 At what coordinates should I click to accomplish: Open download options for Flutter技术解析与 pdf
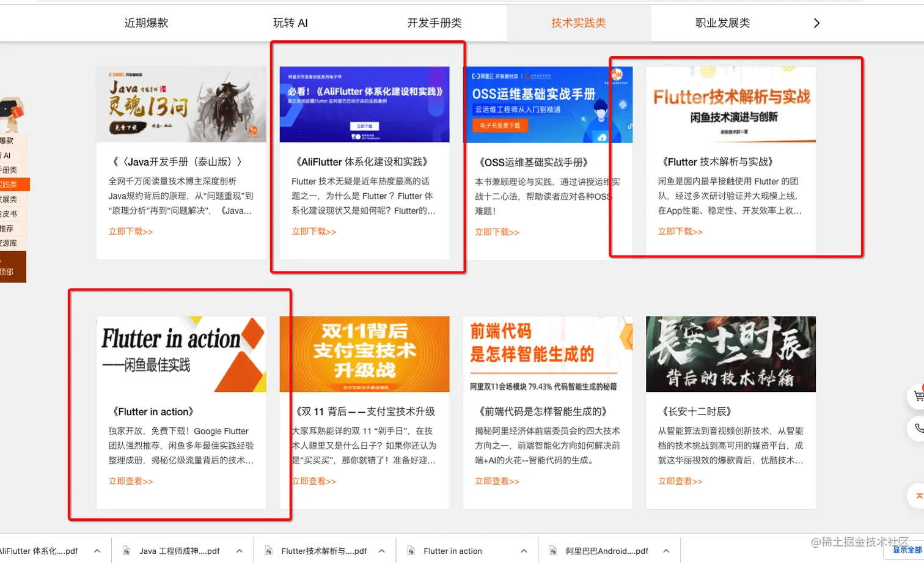coord(382,551)
